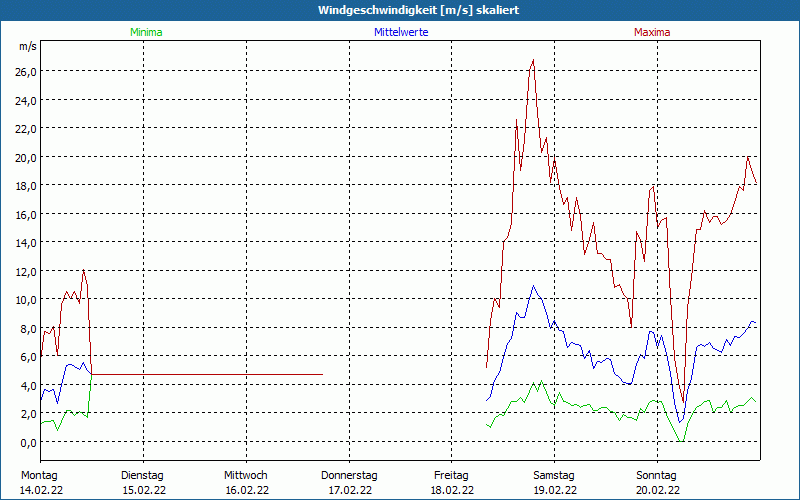Click the Donnerstag day label
Image resolution: width=800 pixels, height=500 pixels.
click(x=349, y=475)
